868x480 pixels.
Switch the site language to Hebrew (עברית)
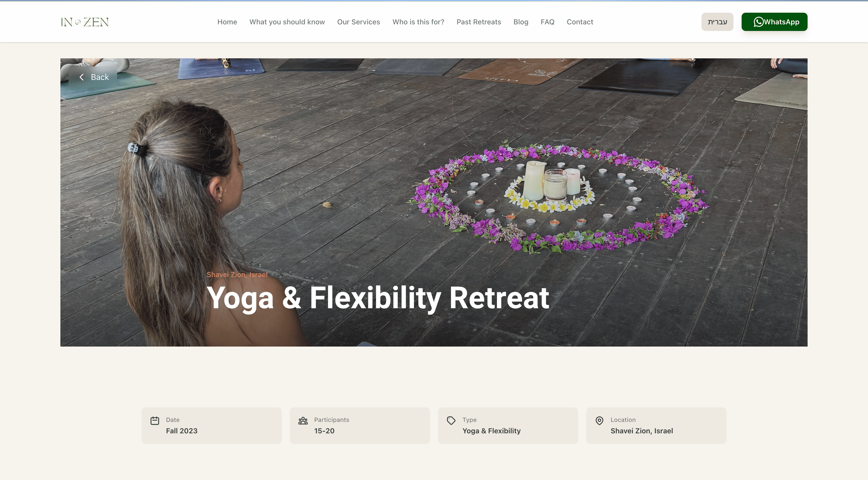pyautogui.click(x=717, y=22)
